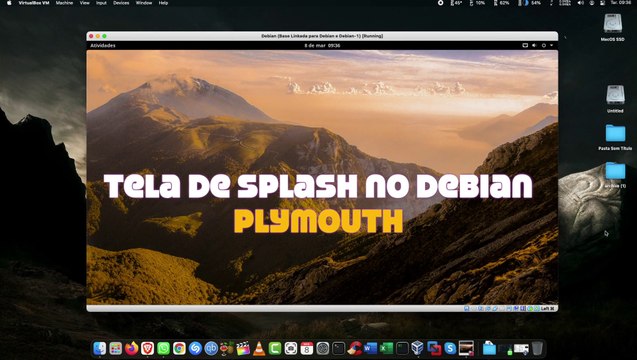Launch Google Chrome from the dock
This screenshot has width=637, height=360.
[179, 348]
